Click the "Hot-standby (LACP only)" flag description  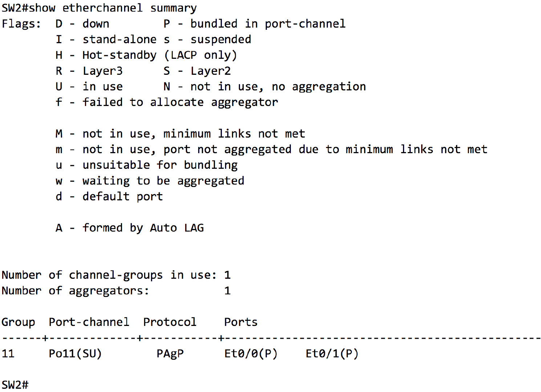coord(159,55)
